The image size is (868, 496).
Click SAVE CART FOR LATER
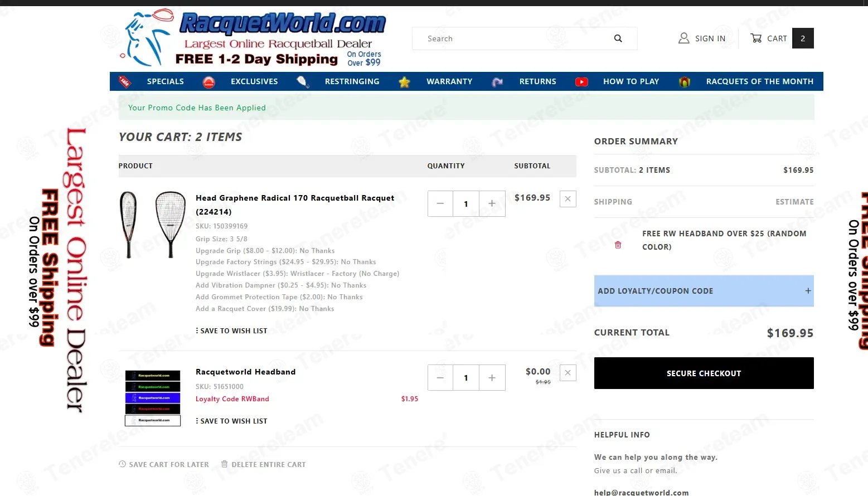(x=169, y=465)
